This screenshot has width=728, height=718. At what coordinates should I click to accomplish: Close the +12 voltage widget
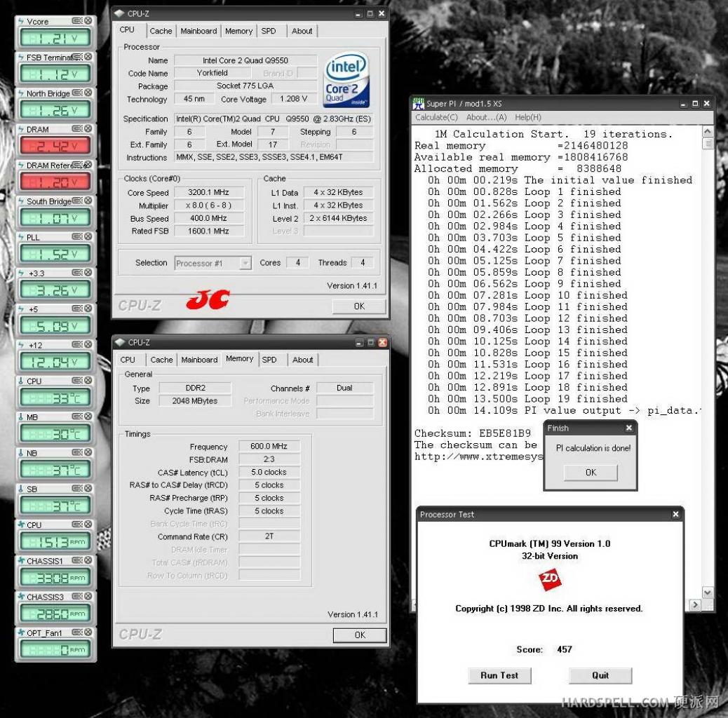[x=88, y=344]
